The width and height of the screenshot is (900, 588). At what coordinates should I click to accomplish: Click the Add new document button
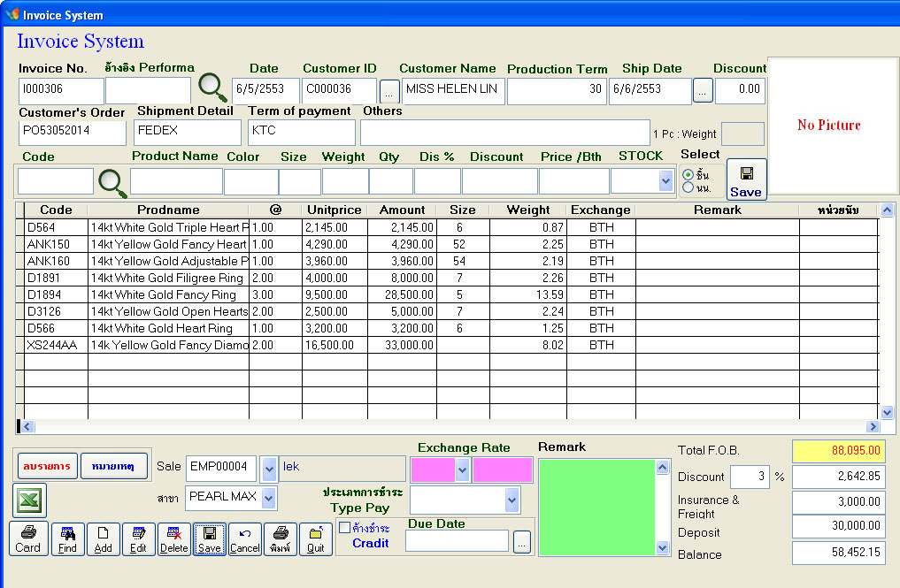[x=103, y=538]
